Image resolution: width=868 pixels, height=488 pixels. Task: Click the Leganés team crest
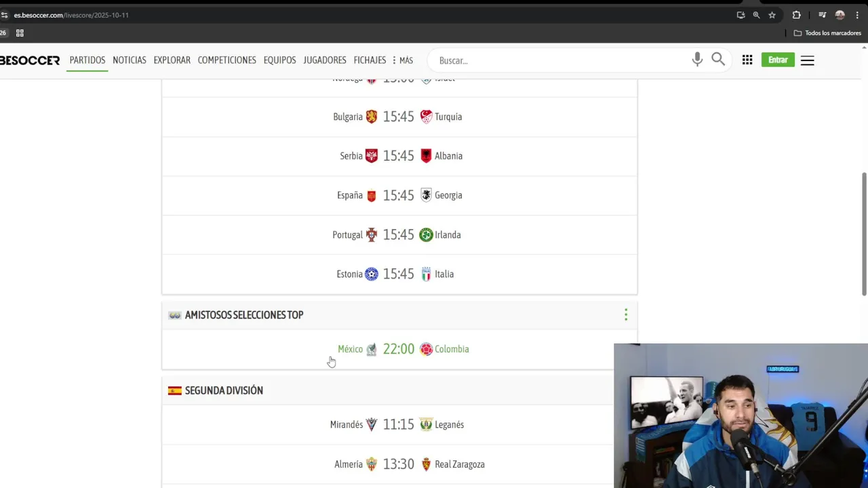426,424
